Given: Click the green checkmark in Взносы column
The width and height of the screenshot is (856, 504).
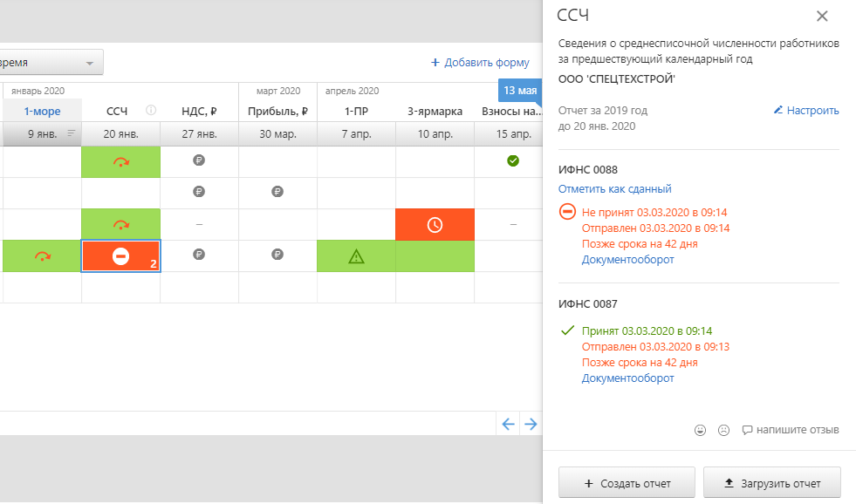Looking at the screenshot, I should tap(512, 161).
